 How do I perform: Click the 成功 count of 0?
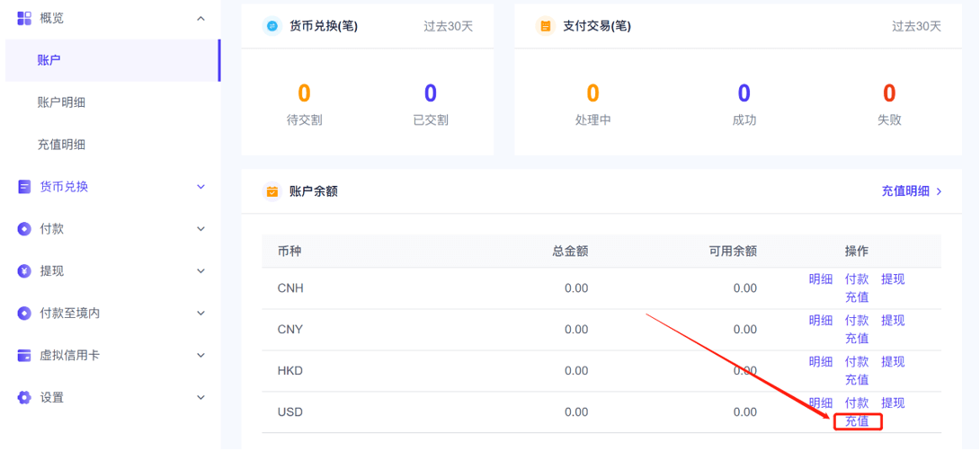coord(744,93)
